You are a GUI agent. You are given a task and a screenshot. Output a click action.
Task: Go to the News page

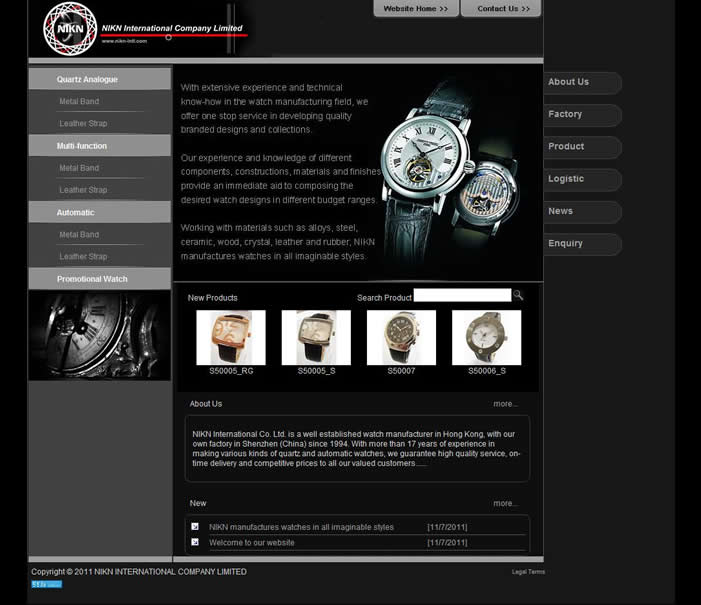coord(582,211)
